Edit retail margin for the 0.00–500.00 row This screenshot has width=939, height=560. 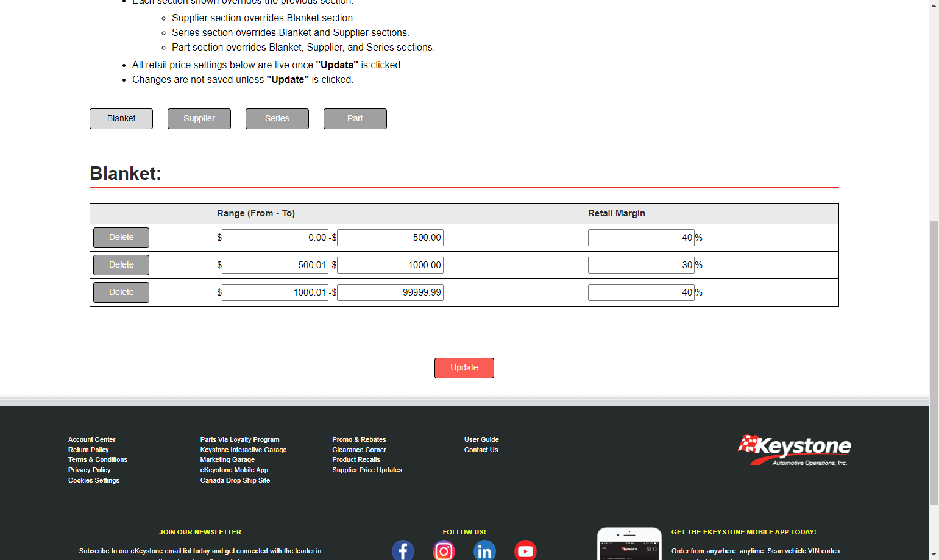coord(641,238)
